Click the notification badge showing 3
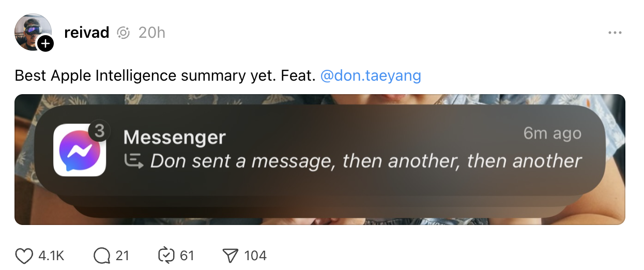The image size is (644, 270). (x=99, y=131)
